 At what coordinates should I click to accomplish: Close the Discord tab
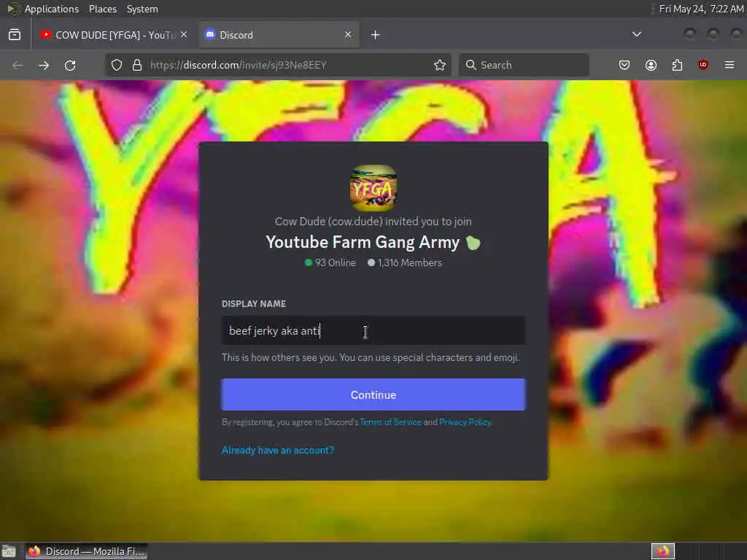(348, 35)
